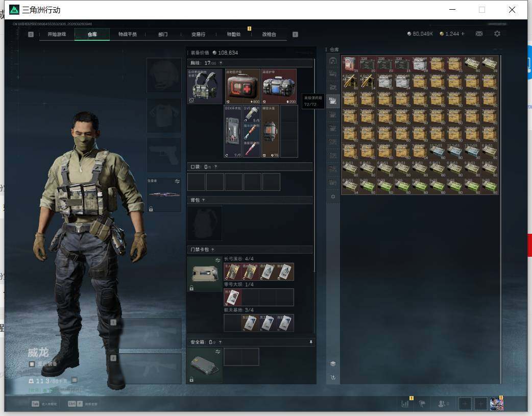Image resolution: width=532 pixels, height=416 pixels.
Task: Click the empty backpack slot
Action: [205, 223]
